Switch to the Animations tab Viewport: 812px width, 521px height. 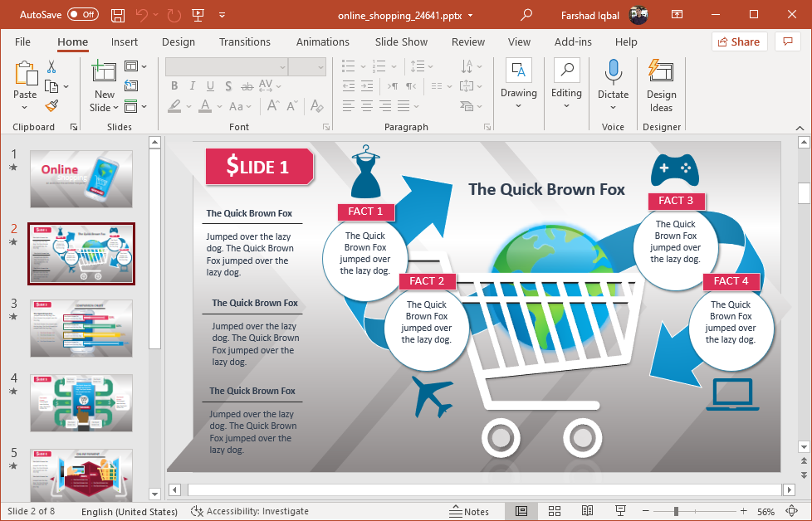(x=323, y=41)
